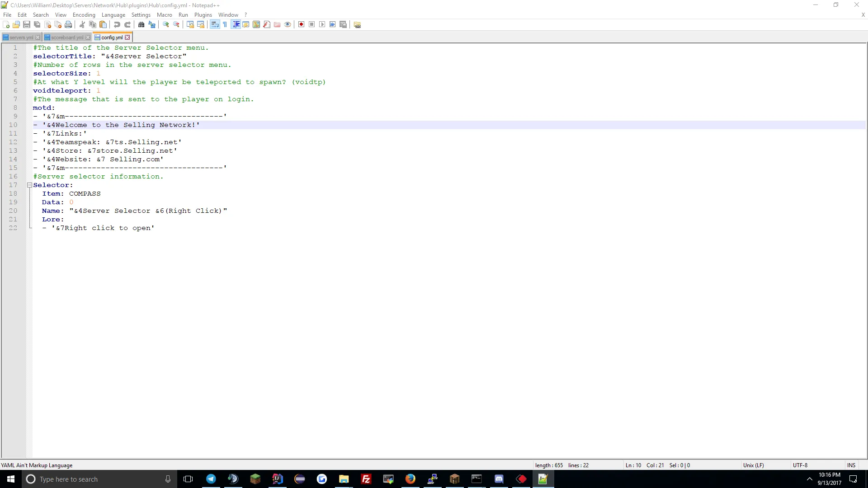Open the Run menu
This screenshot has height=488, width=868.
pos(183,15)
